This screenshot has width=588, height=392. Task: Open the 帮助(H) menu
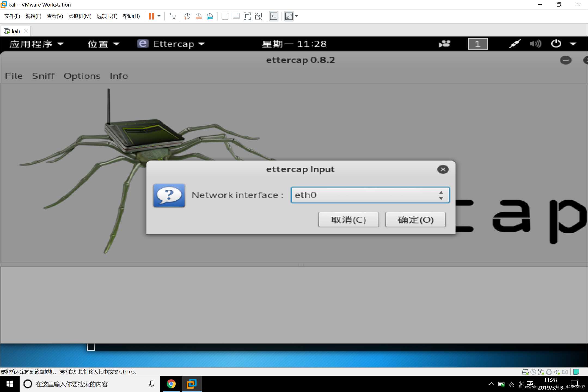coord(131,16)
